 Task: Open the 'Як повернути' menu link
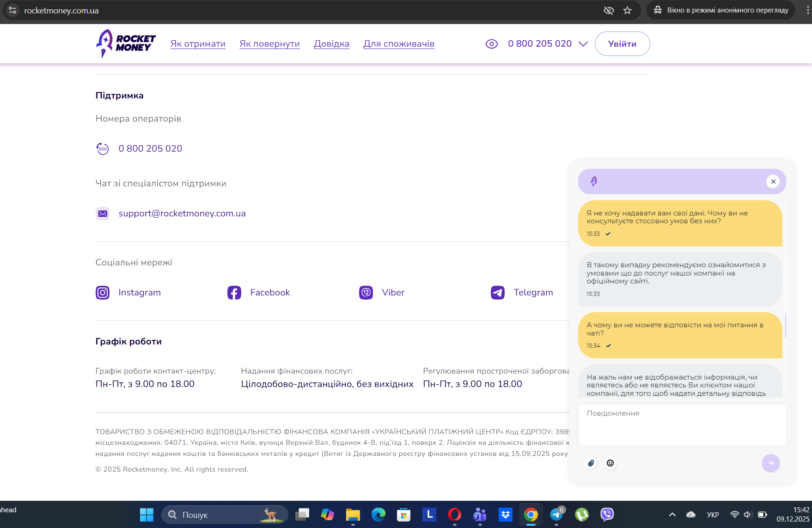(x=269, y=44)
